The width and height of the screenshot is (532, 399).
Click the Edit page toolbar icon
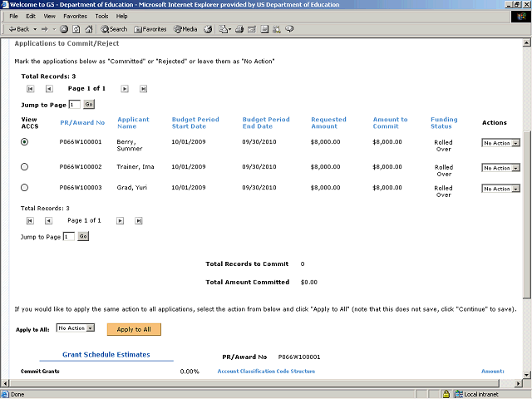pyautogui.click(x=252, y=30)
